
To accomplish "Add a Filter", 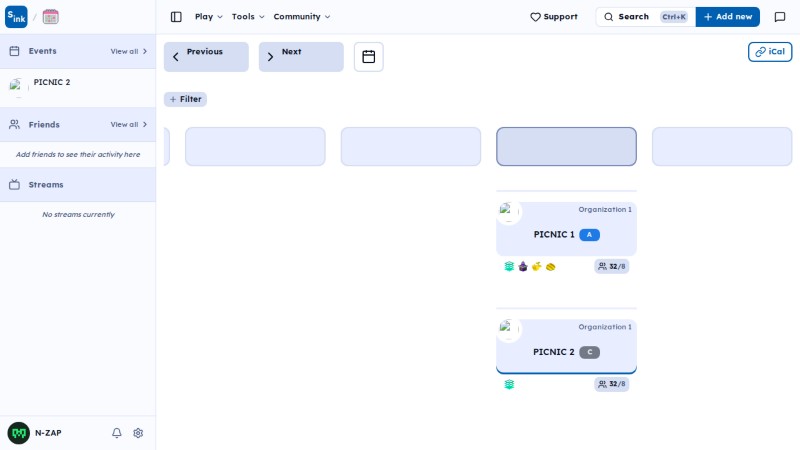I will tap(185, 99).
